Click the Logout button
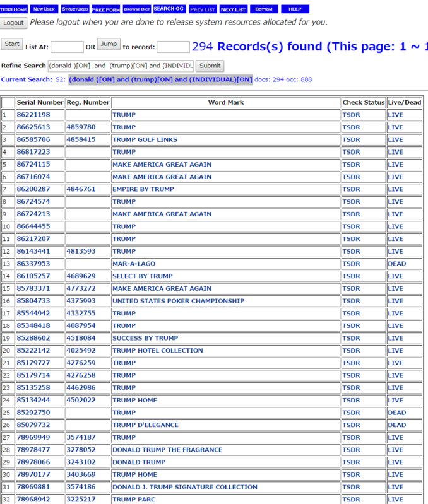 [13, 23]
